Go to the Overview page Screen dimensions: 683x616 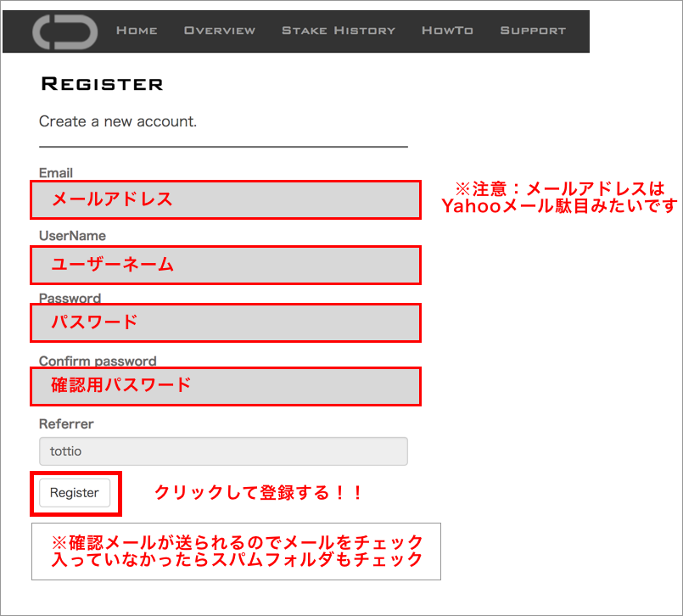click(x=220, y=31)
